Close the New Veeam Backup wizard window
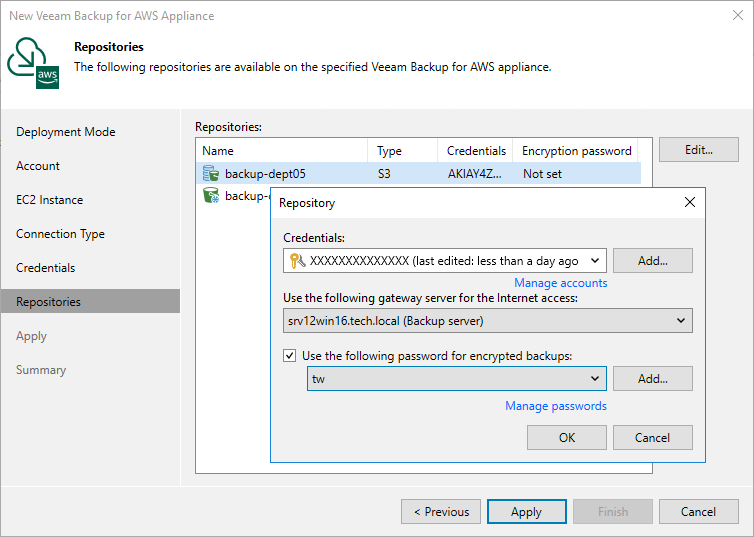The height and width of the screenshot is (537, 754). click(x=735, y=16)
